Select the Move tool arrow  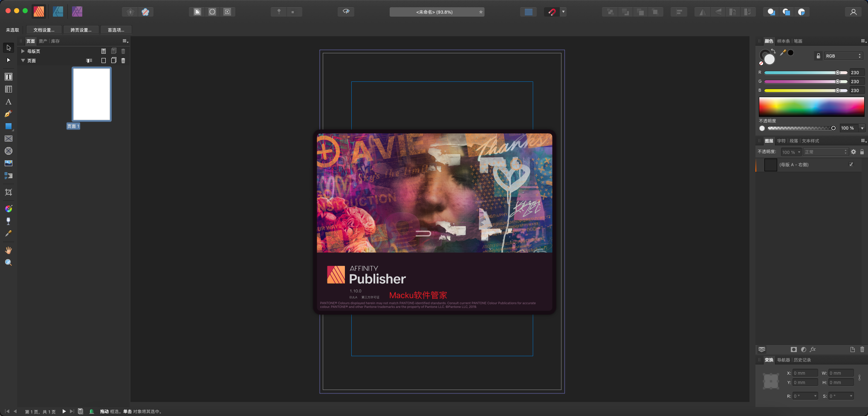pos(9,48)
